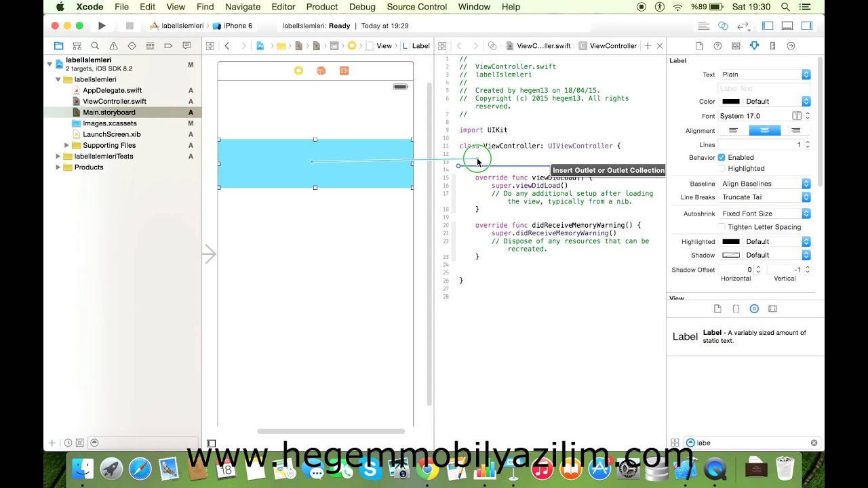This screenshot has height=488, width=868.
Task: Run the project with the Play button
Action: [102, 26]
